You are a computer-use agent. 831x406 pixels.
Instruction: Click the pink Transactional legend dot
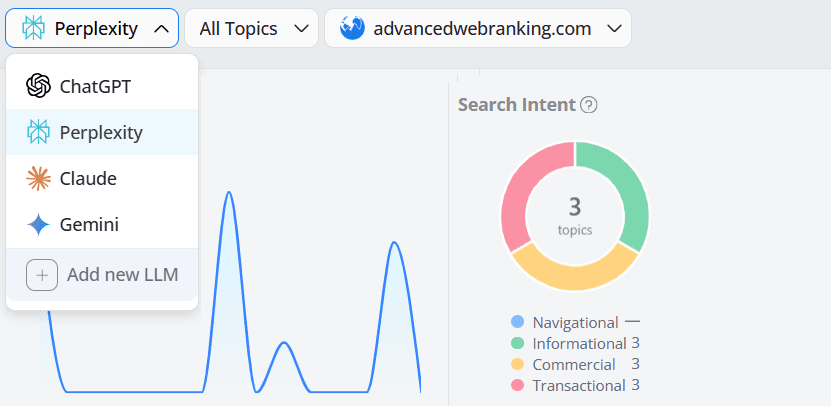point(517,385)
